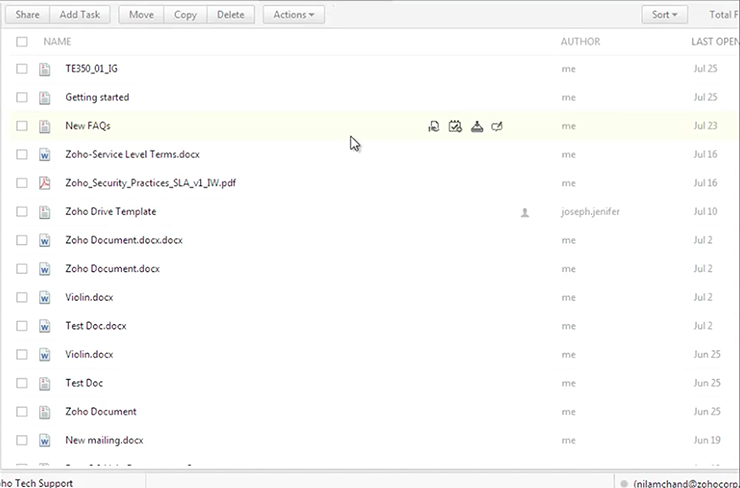Click the Word icon of Zoho Document.docx.docx
This screenshot has width=740, height=488.
(x=44, y=240)
